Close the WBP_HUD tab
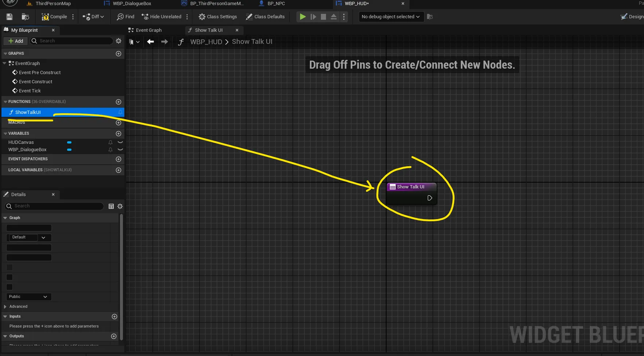 403,4
